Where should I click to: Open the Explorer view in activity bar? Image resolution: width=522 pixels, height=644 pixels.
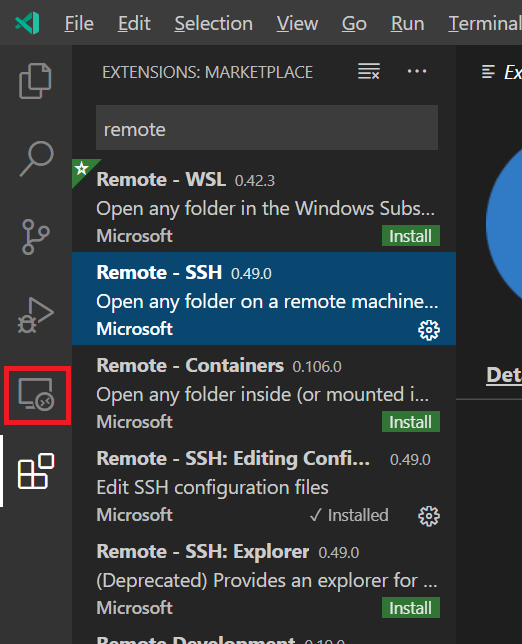(x=35, y=81)
